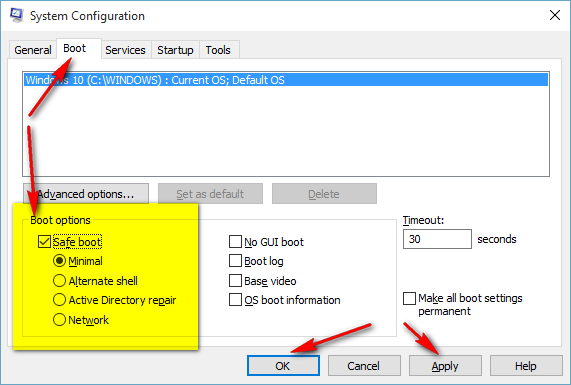Viewport: 571px width, 385px height.
Task: Enable Base video checkbox
Action: [235, 280]
